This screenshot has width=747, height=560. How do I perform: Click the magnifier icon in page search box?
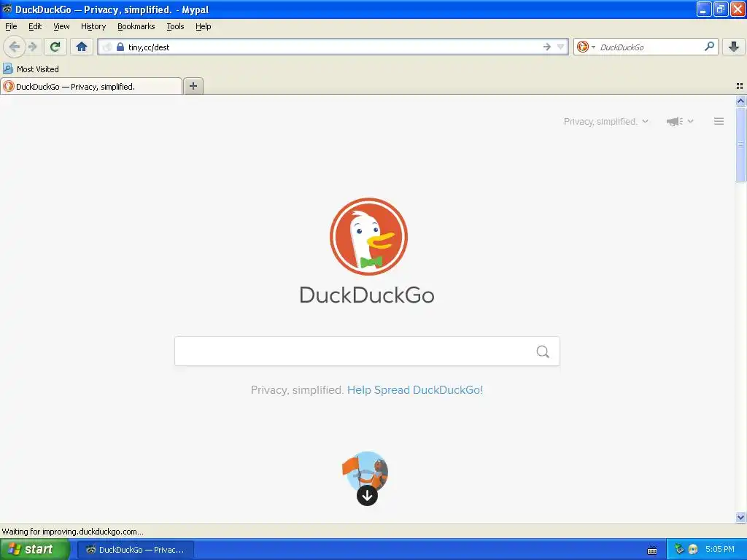pyautogui.click(x=543, y=351)
